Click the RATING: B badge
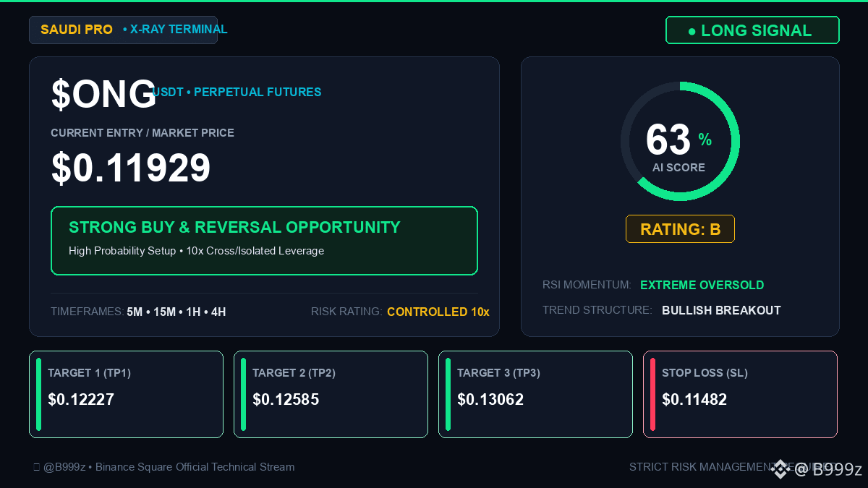Image resolution: width=868 pixels, height=488 pixels. (x=680, y=229)
